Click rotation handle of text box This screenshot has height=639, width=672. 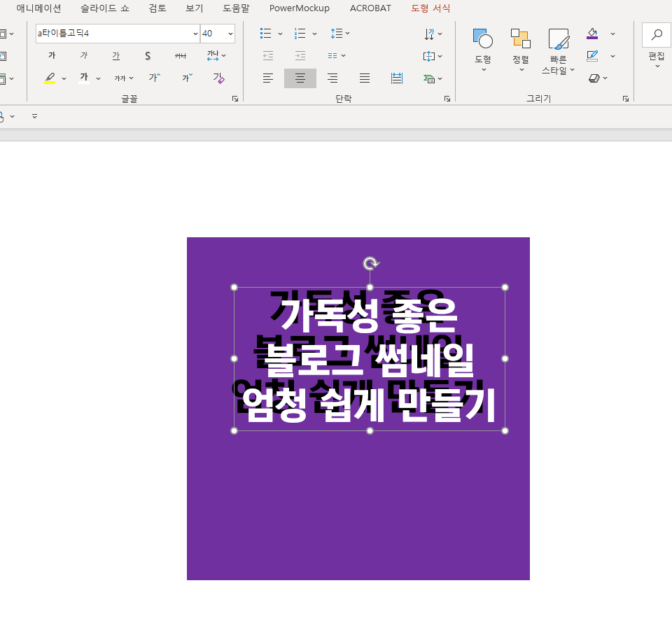(x=371, y=263)
